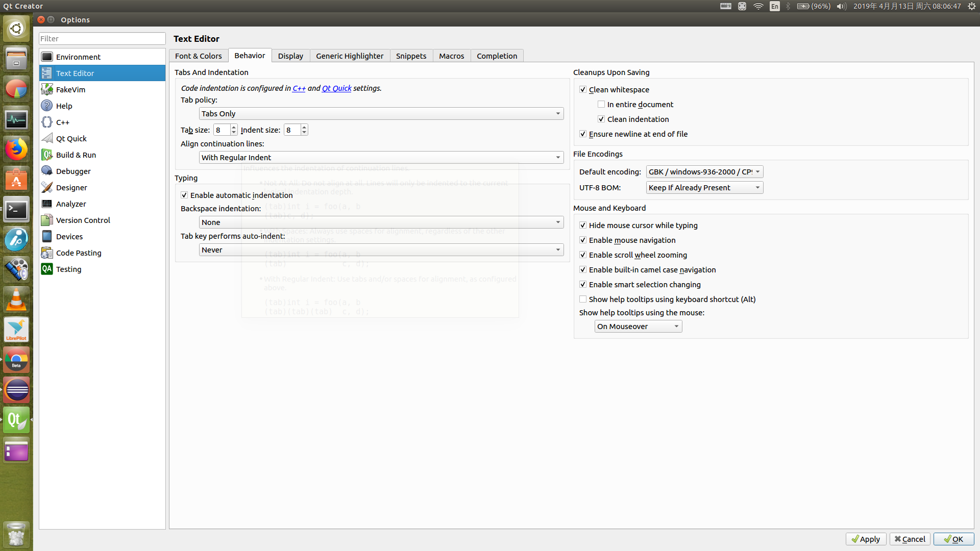Switch to the Display tab
The height and width of the screenshot is (551, 980).
(x=290, y=56)
